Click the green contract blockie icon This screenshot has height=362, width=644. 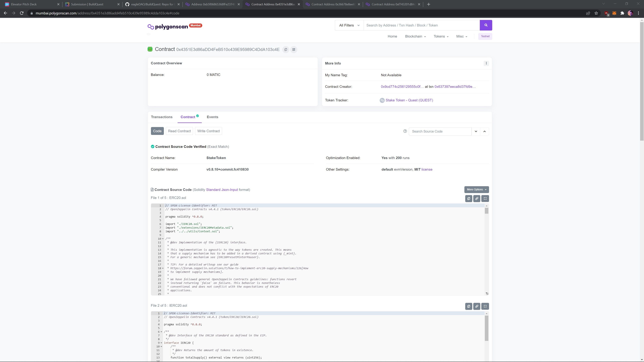tap(150, 49)
